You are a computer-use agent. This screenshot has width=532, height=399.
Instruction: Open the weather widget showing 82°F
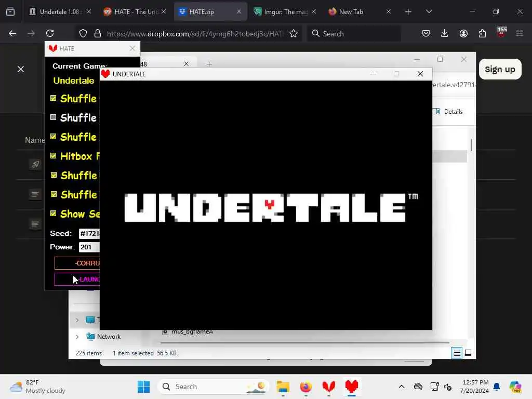(x=37, y=387)
